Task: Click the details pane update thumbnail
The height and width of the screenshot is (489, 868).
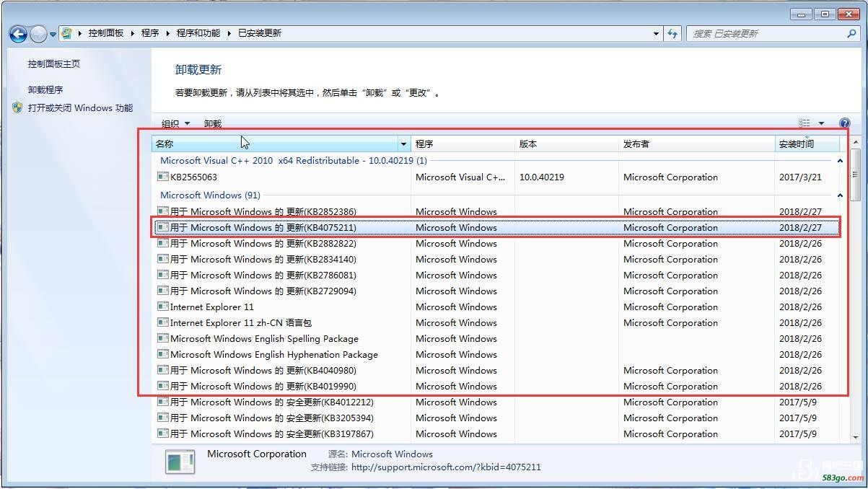Action: click(x=180, y=462)
